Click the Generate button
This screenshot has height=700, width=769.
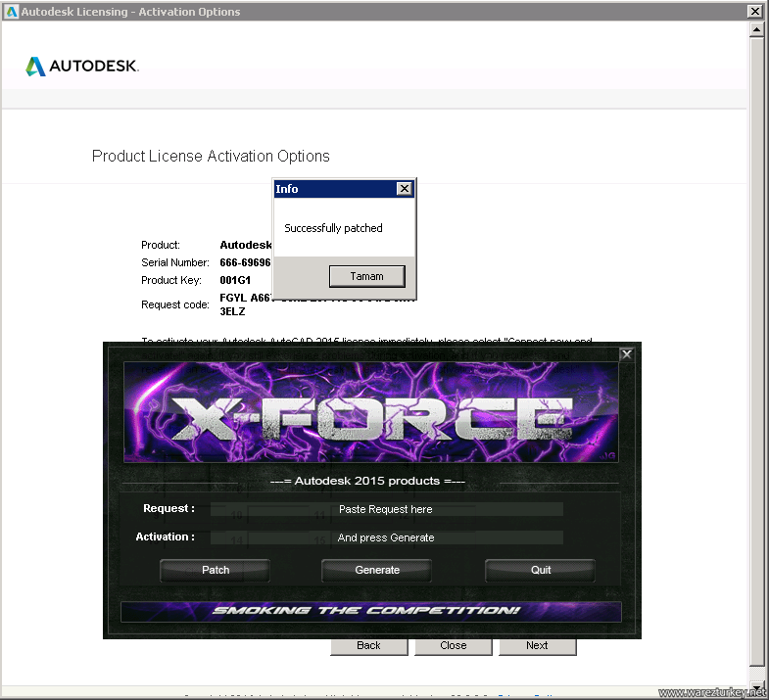coord(377,570)
